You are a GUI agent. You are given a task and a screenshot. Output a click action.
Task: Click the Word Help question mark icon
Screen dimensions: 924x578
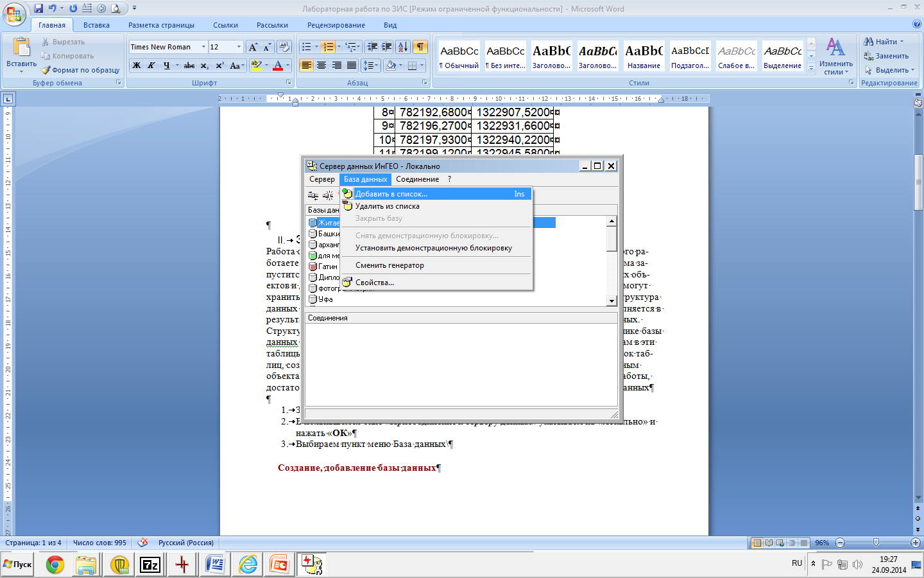pos(916,24)
